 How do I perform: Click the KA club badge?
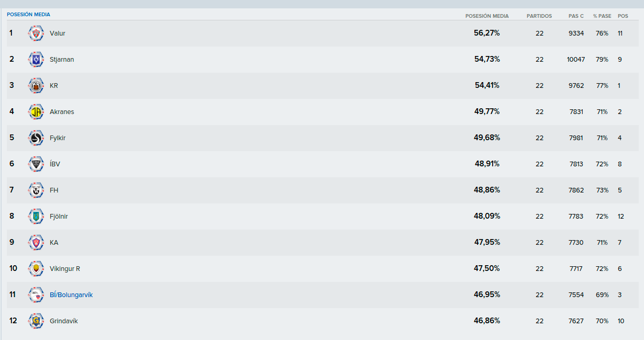(36, 243)
